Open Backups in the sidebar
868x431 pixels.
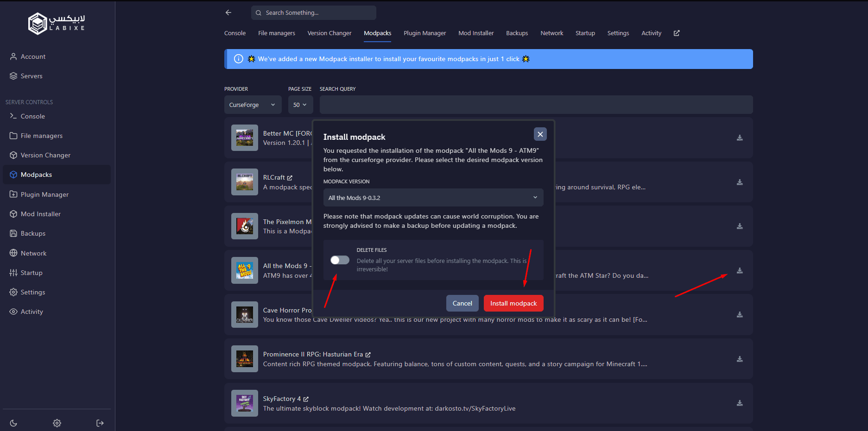57,233
